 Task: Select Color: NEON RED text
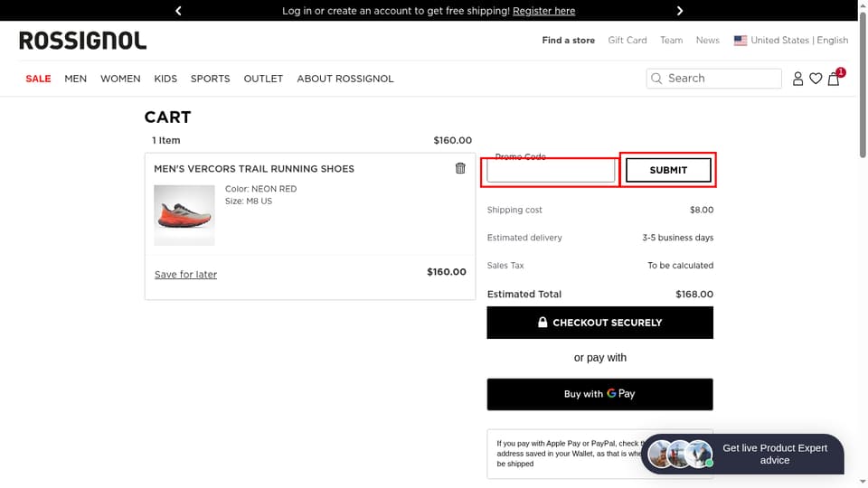[x=260, y=189]
